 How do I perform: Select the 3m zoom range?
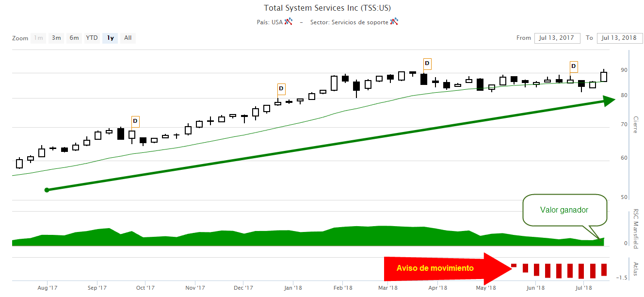click(x=56, y=38)
